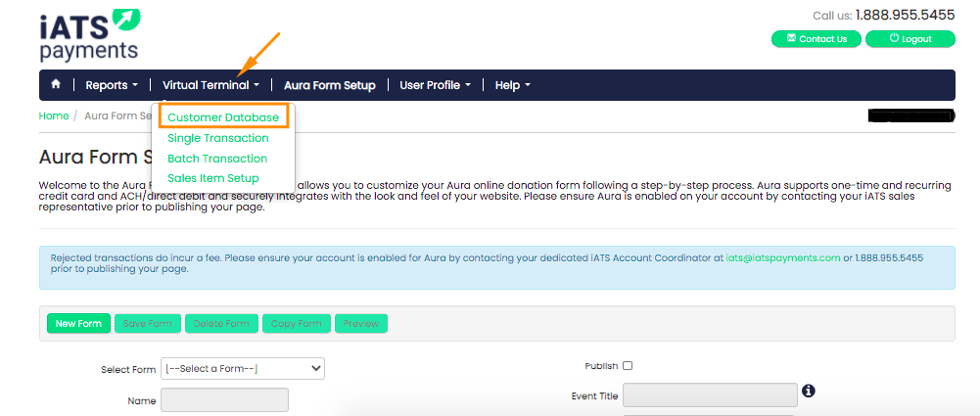This screenshot has width=980, height=416.
Task: Choose Single Transaction from the menu
Action: 218,138
